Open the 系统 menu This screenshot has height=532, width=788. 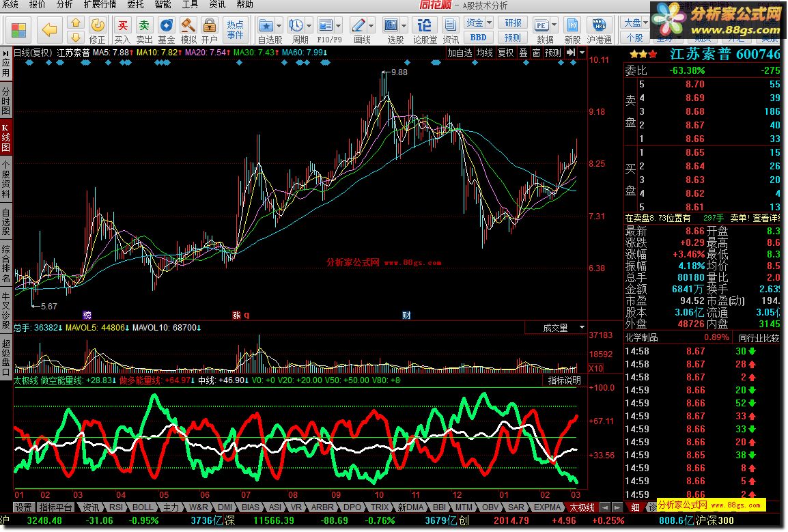(x=10, y=5)
